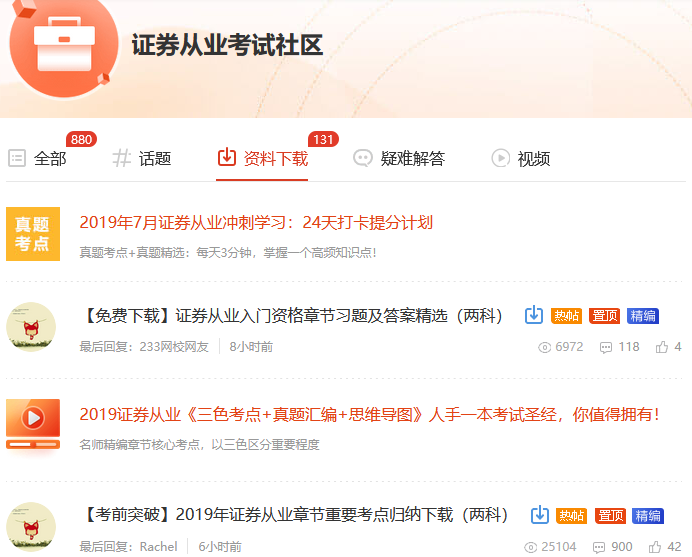The width and height of the screenshot is (692, 557).
Task: Click the 置顶 tag on 免费下载 post
Action: click(604, 316)
